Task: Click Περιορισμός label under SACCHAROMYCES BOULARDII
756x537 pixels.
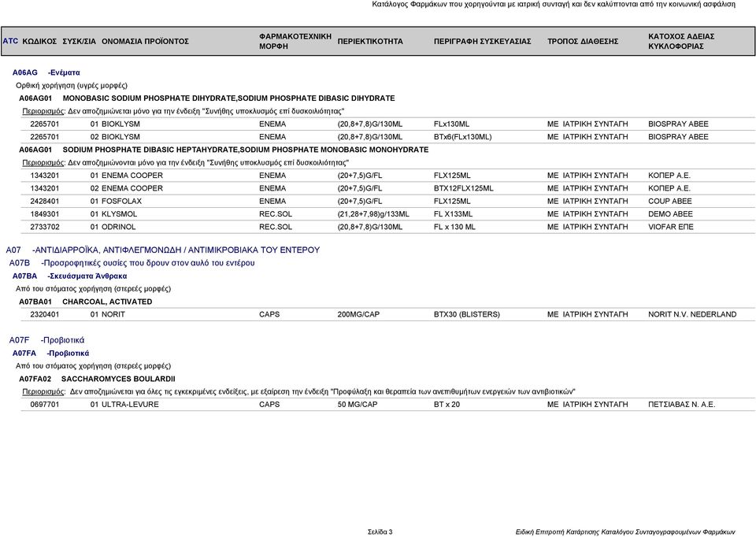Action: point(43,392)
